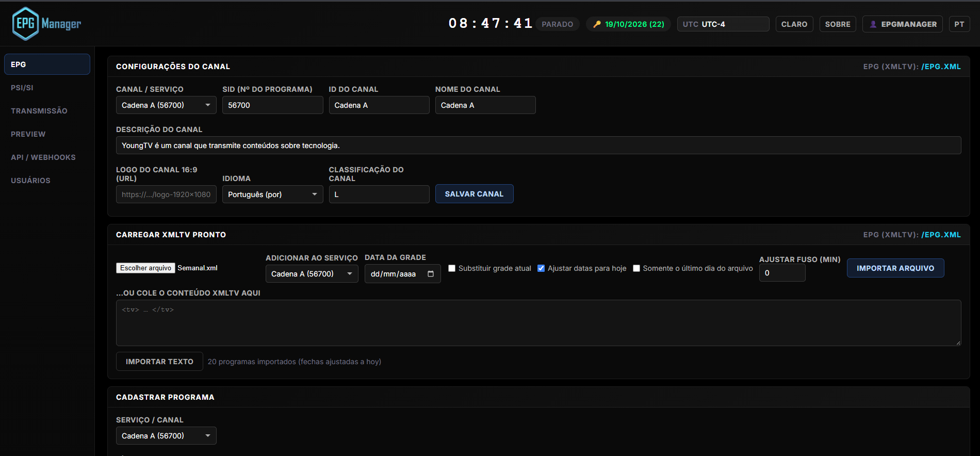Open the Preview sidebar section
The width and height of the screenshot is (980, 456).
tap(47, 134)
